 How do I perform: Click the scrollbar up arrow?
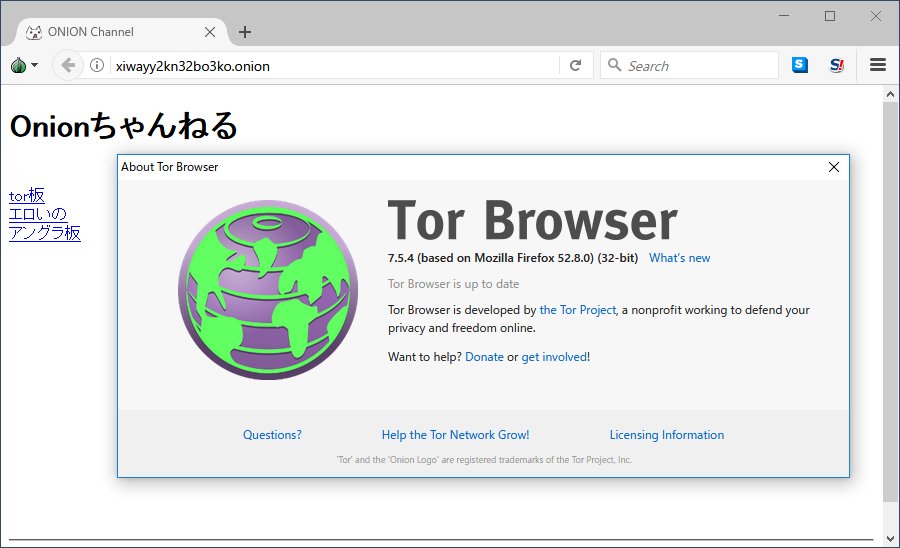coord(890,94)
